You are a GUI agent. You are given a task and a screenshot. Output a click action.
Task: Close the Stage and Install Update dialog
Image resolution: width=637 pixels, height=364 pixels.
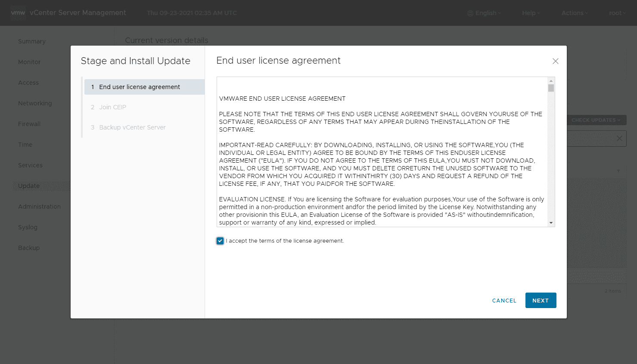(x=555, y=61)
